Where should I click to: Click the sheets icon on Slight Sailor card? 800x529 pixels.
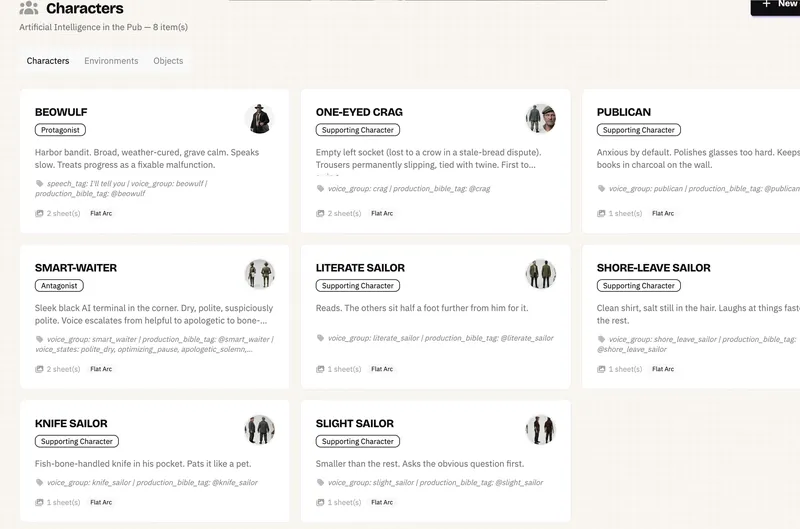(x=320, y=502)
